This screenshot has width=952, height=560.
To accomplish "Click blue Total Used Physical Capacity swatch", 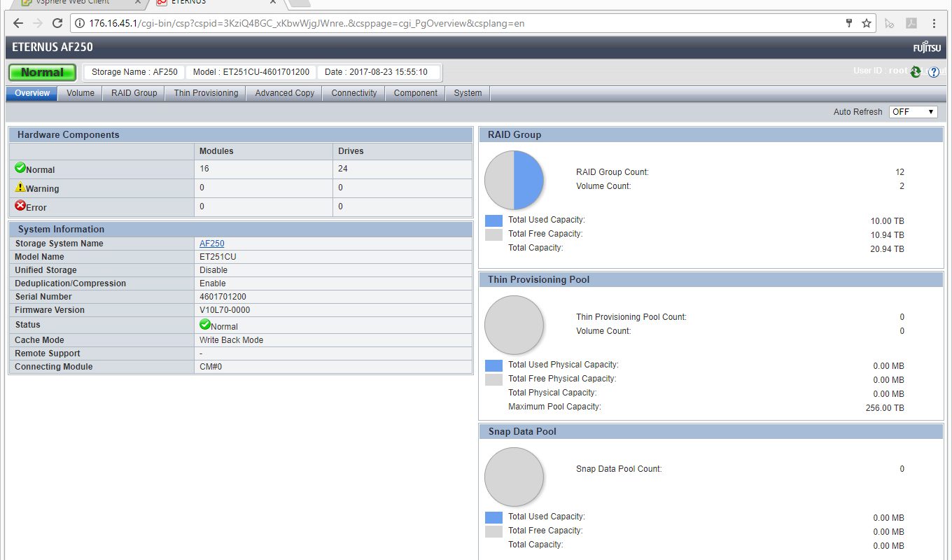I will coord(493,365).
